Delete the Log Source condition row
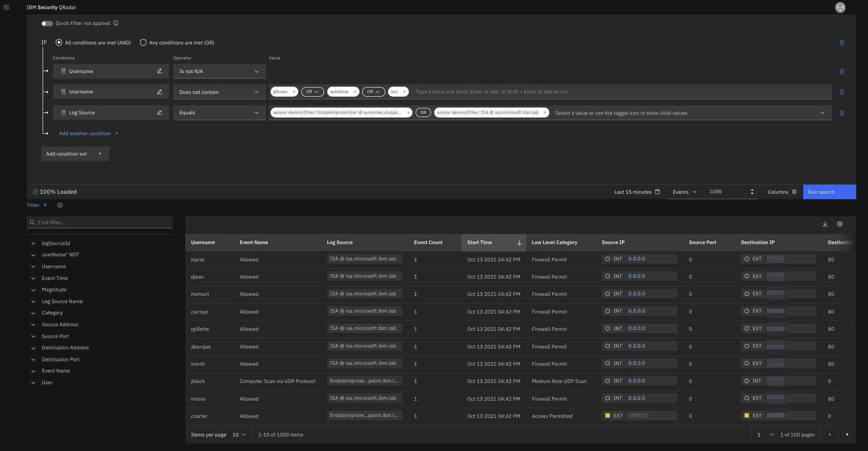This screenshot has height=451, width=868. tap(842, 113)
